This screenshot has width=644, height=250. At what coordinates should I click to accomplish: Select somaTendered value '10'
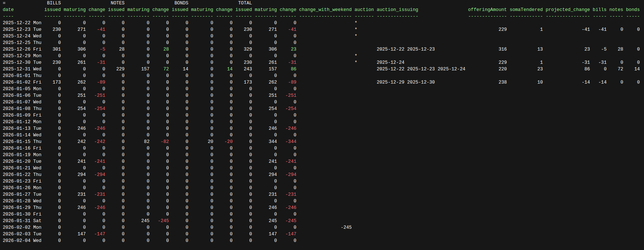[540, 82]
